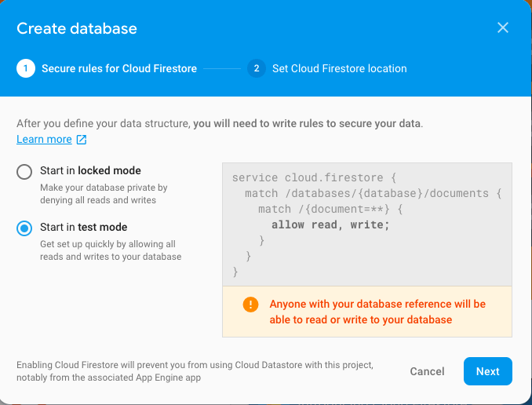Image resolution: width=532 pixels, height=405 pixels.
Task: Select the locked mode radio button
Action: coord(24,172)
